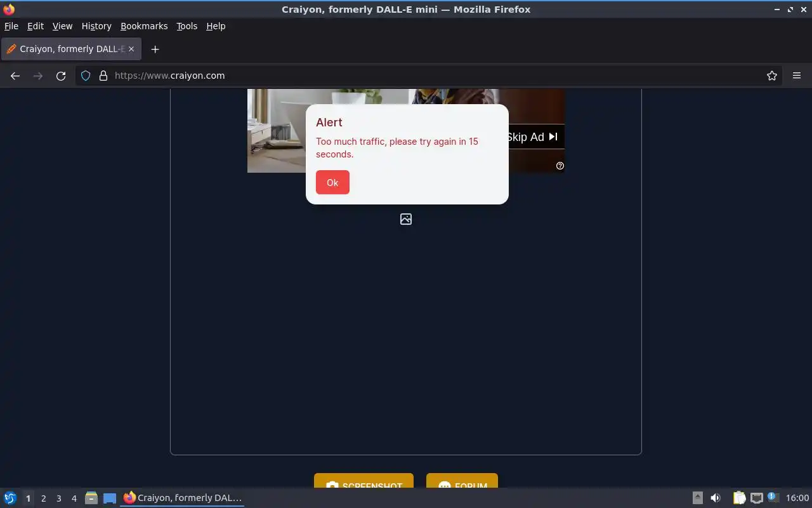Viewport: 812px width, 508px height.
Task: Open the Help menu
Action: [x=216, y=26]
